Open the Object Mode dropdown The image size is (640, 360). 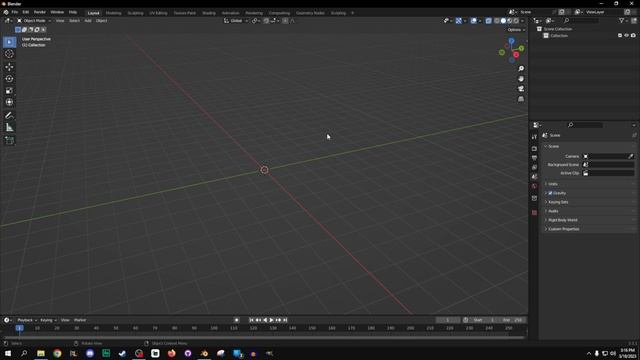tap(34, 21)
